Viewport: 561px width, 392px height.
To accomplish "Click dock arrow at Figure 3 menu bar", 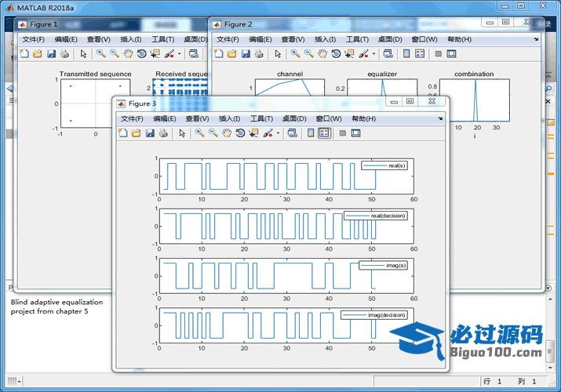I will click(x=440, y=118).
